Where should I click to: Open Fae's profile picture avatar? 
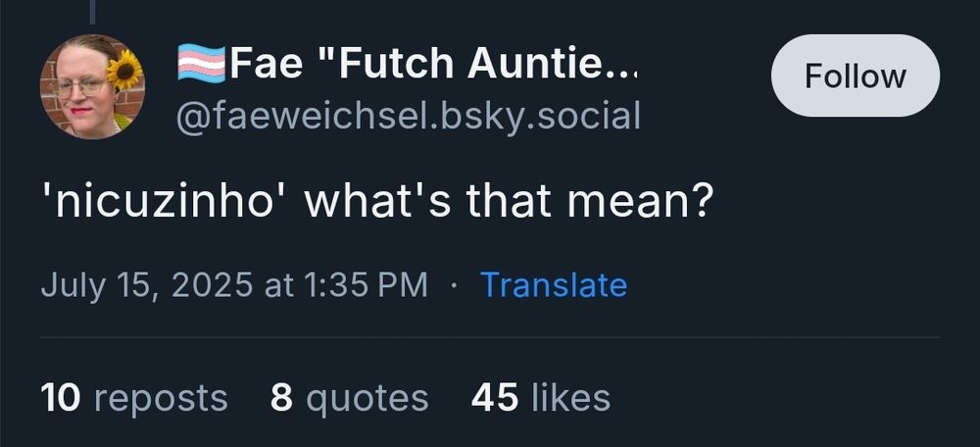(x=91, y=86)
